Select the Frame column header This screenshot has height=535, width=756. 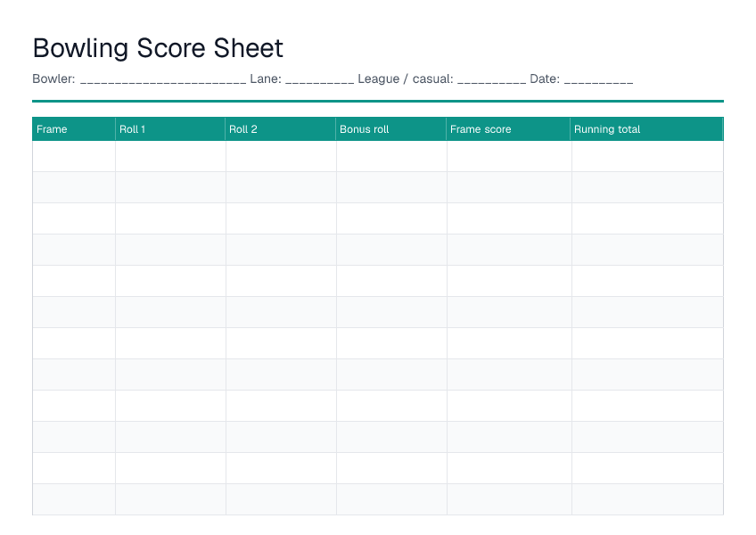[74, 128]
